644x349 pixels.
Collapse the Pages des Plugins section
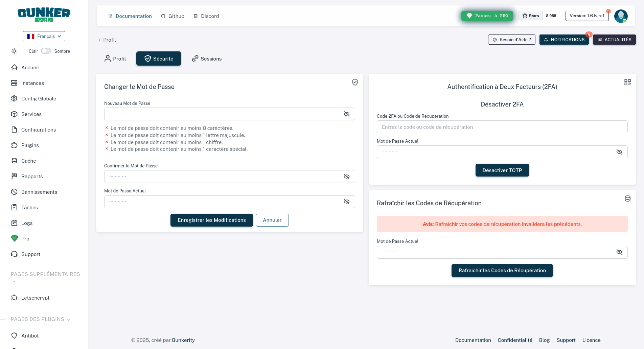69,320
